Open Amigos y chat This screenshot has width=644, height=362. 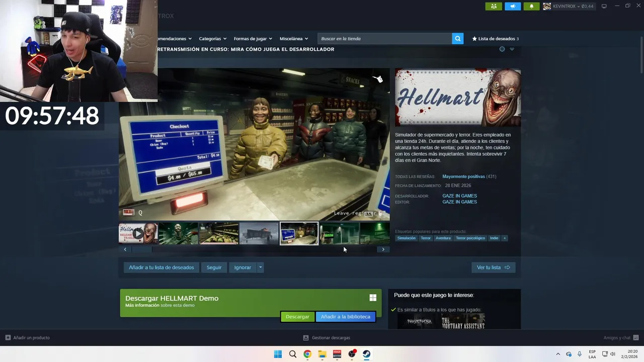[621, 338]
